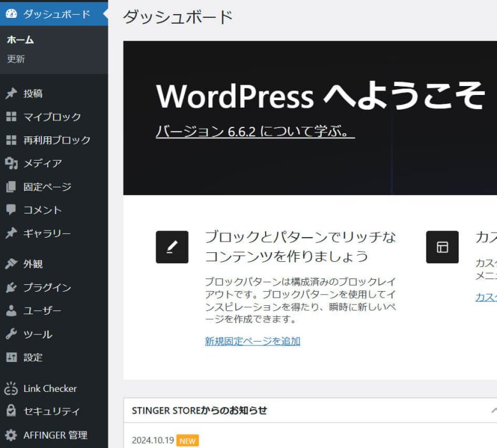Viewport: 497px width, 448px height.
Task: Click the gear icon for AFFINGER 管理
Action: [x=11, y=435]
